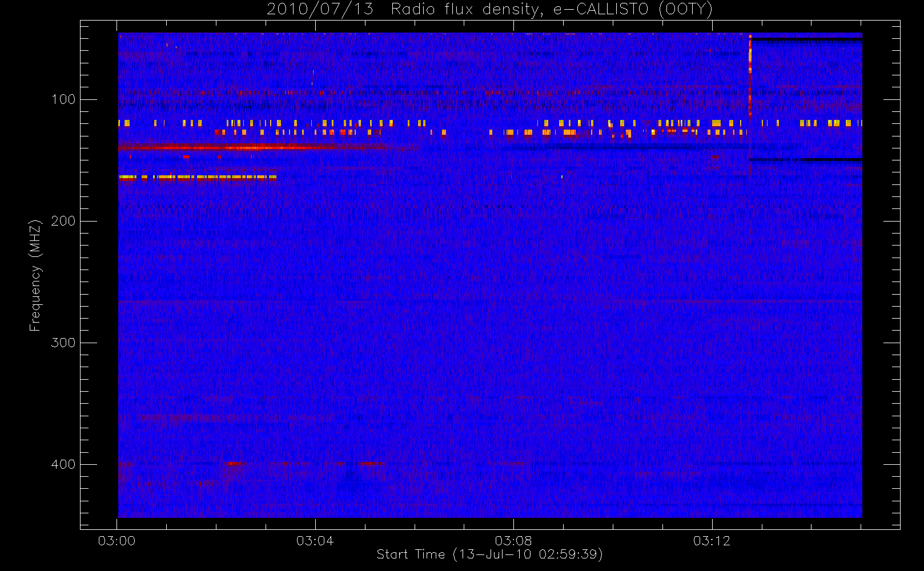Click the '300' frequency tick label
924x571 pixels.
(x=63, y=343)
